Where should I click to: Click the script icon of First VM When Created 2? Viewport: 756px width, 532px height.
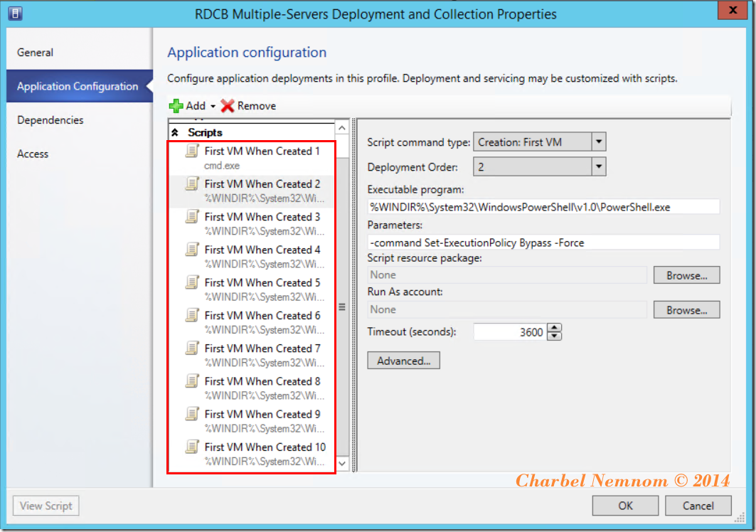pos(192,183)
